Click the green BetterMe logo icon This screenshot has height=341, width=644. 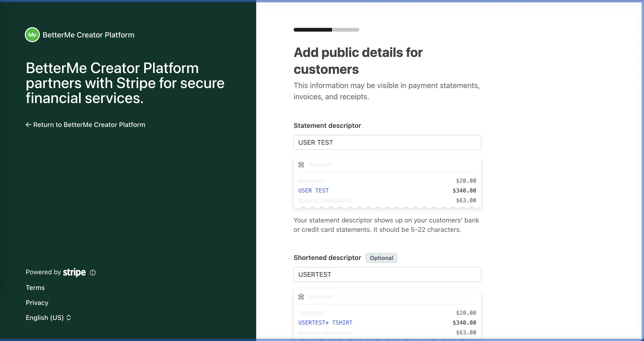coord(32,35)
